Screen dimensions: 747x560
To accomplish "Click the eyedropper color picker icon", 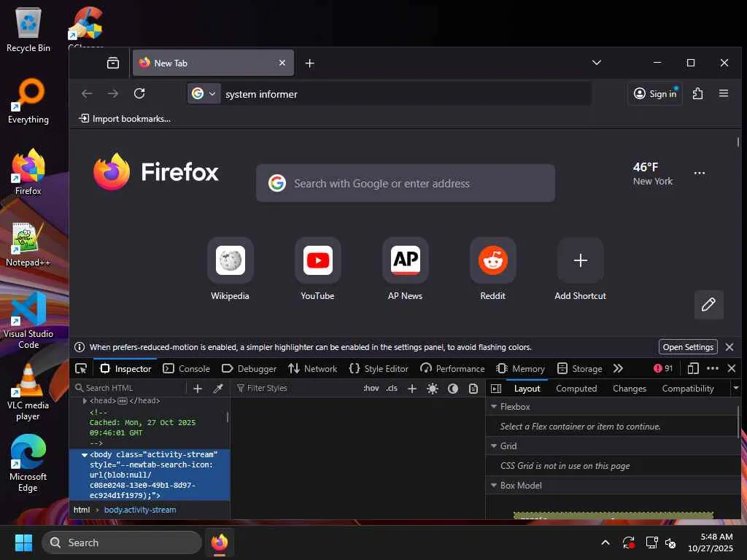I will (218, 389).
